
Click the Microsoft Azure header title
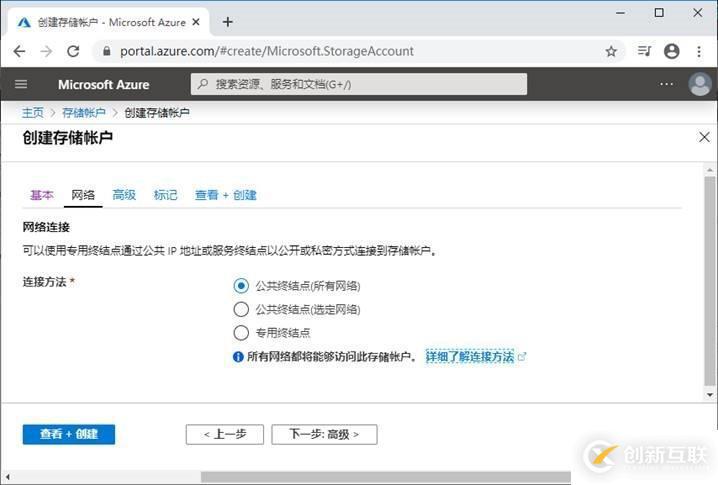[x=103, y=85]
